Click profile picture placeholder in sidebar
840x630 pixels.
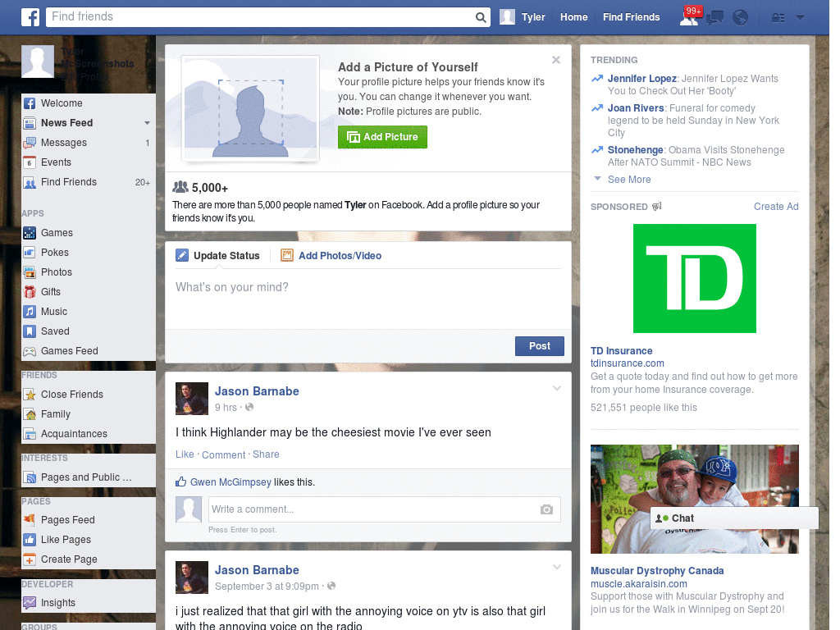[x=38, y=62]
